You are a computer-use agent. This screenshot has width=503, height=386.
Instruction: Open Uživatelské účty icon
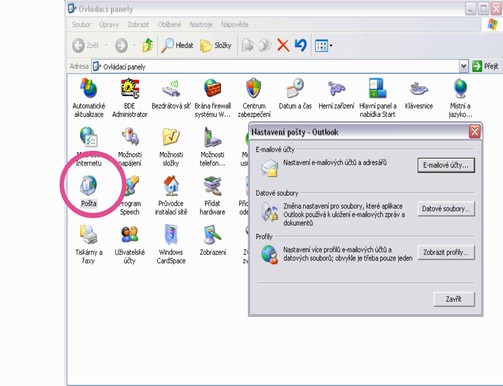tap(130, 244)
